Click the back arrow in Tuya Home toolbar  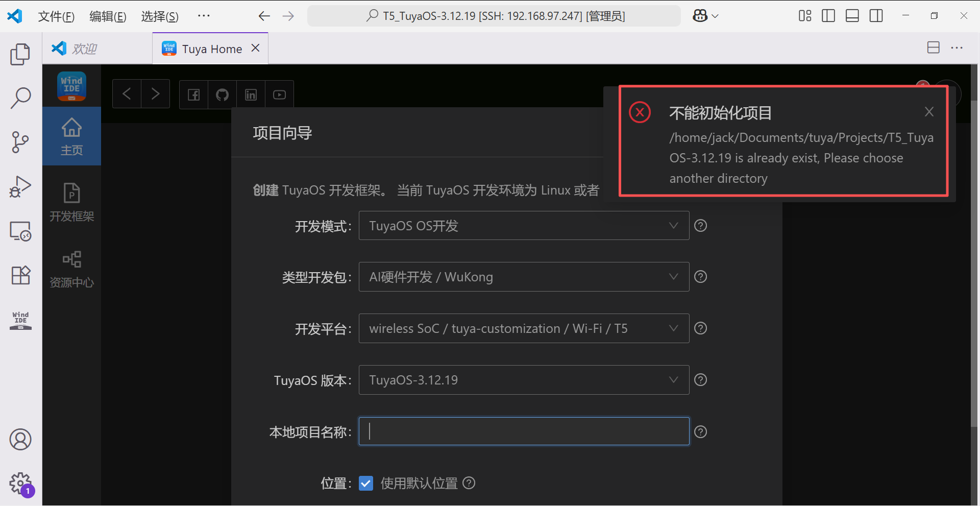tap(127, 94)
